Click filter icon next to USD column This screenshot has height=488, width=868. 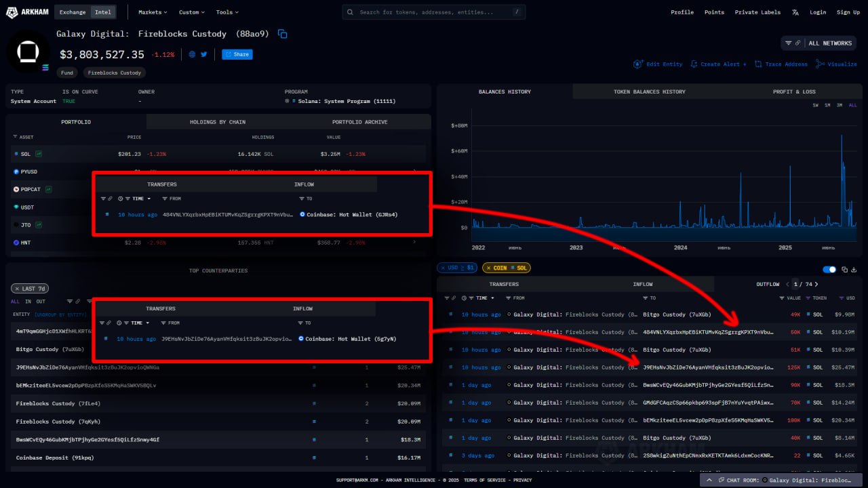pos(842,298)
